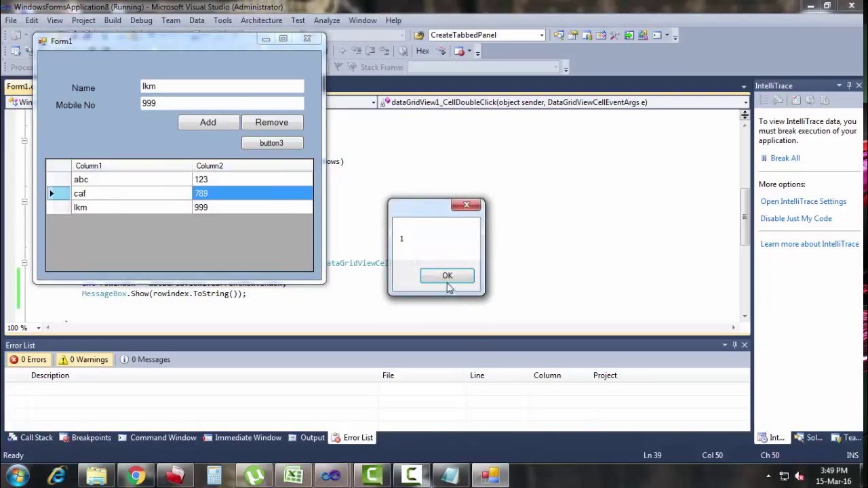Click the Column1 header in the grid
The height and width of the screenshot is (488, 868).
click(x=132, y=165)
